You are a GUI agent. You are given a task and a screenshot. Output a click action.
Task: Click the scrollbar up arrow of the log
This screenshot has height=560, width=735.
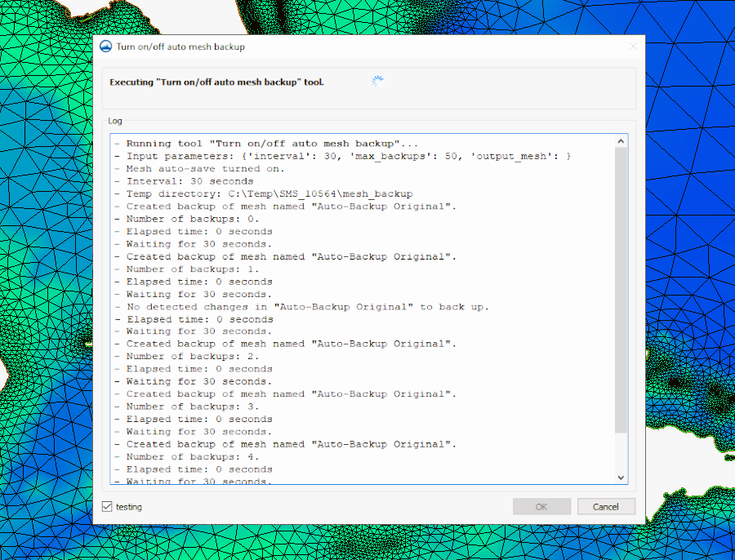(621, 140)
